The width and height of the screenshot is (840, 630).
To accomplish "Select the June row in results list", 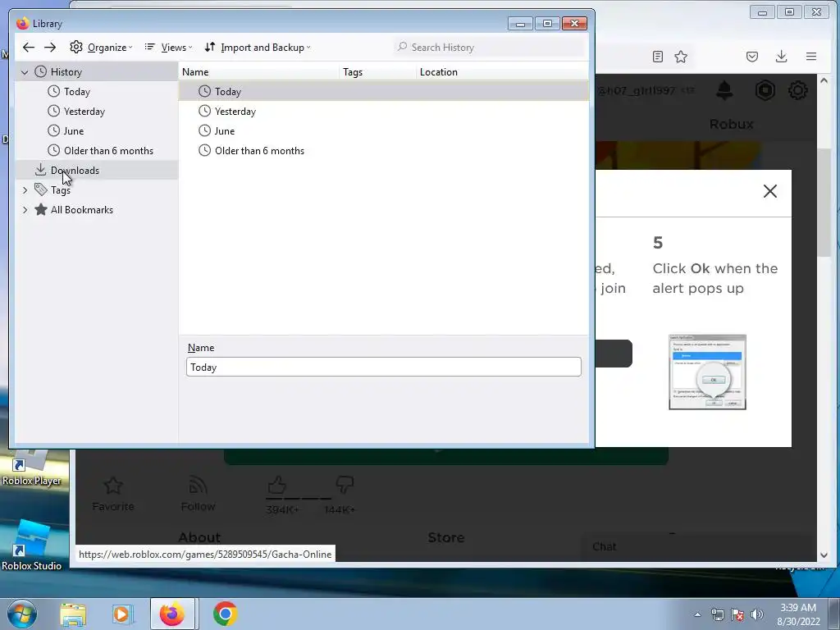I will (x=384, y=131).
